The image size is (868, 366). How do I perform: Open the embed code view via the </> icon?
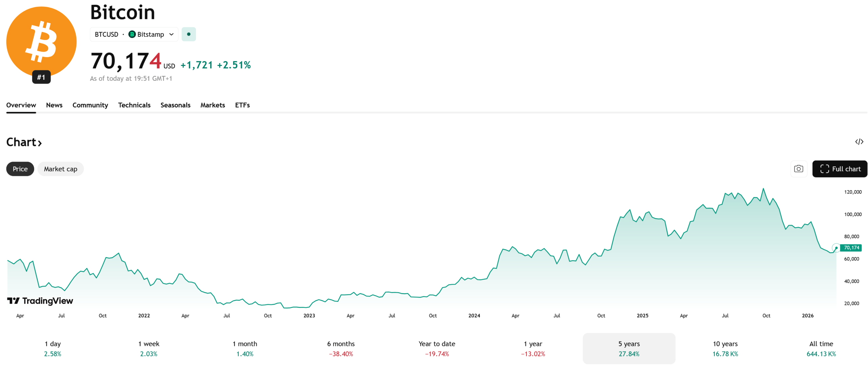coord(859,142)
